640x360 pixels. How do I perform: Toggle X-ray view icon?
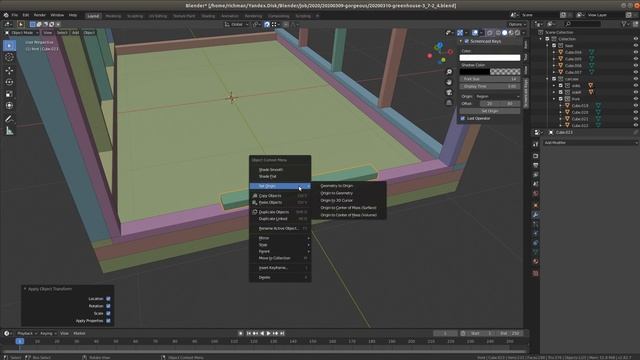coord(490,33)
